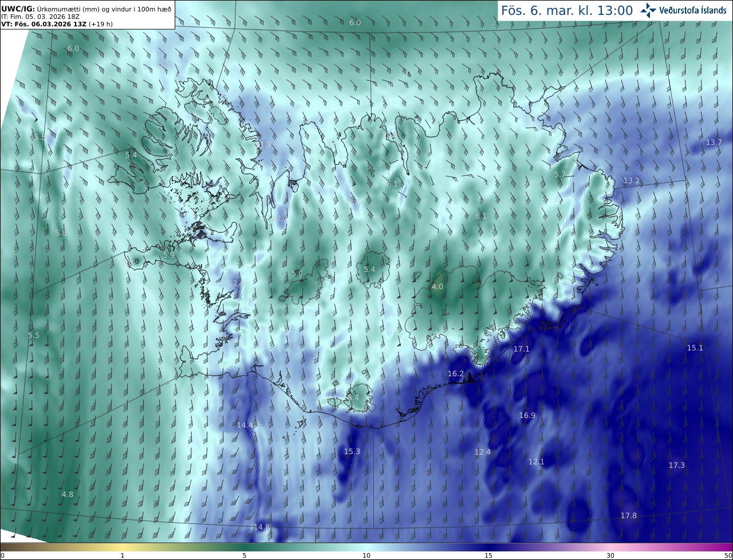Click the 4.8 value label
Image resolution: width=733 pixels, height=560 pixels.
(67, 494)
